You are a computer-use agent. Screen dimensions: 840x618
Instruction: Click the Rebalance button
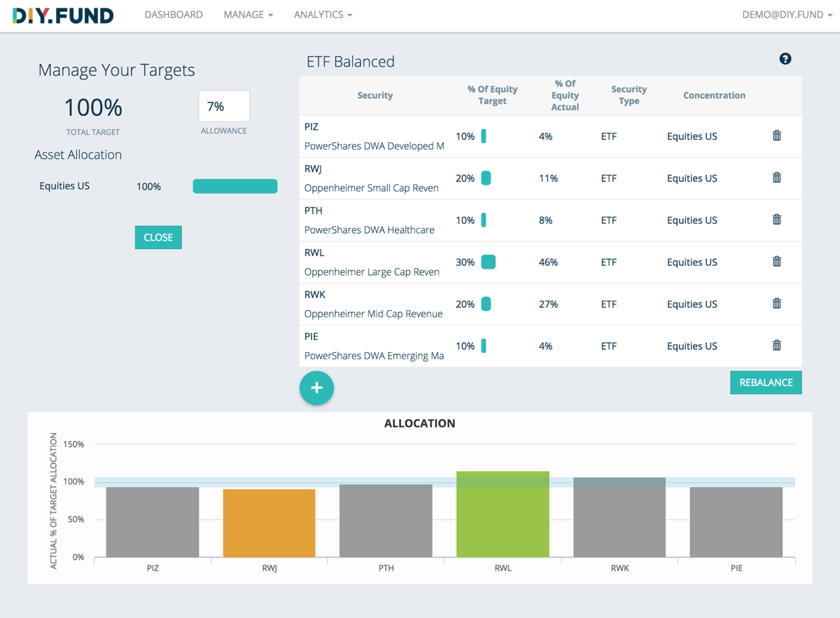pos(766,382)
